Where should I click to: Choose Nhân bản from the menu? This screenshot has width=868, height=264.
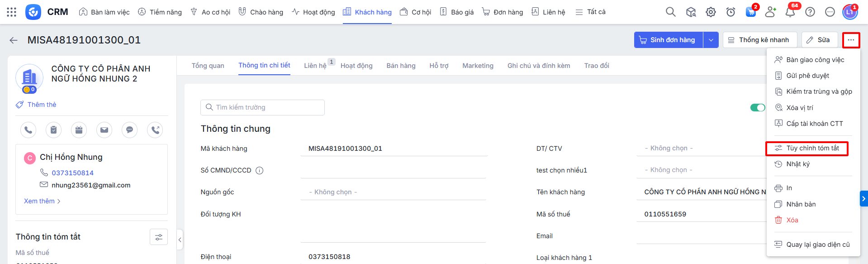point(801,204)
